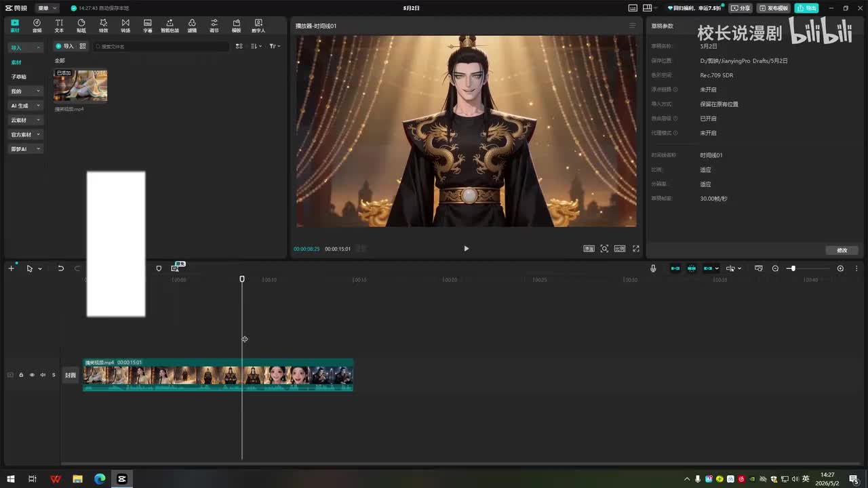Screen dimensions: 868x488
Task: Play the preview video
Action: (466, 249)
